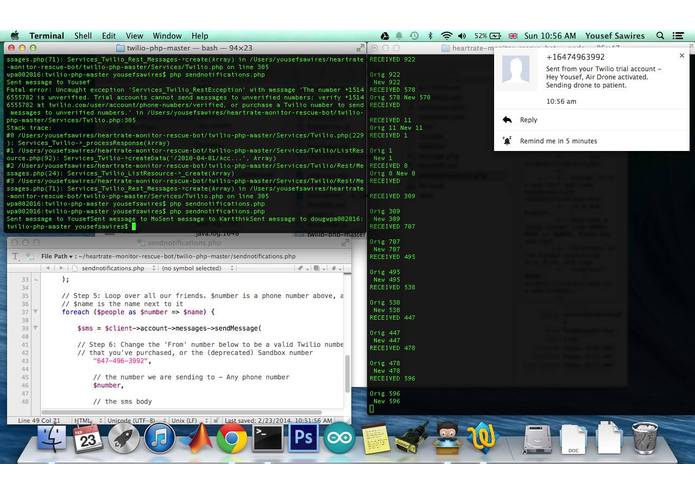Image resolution: width=695 pixels, height=494 pixels.
Task: Click the editor horizontal scrollbar
Action: click(x=182, y=412)
